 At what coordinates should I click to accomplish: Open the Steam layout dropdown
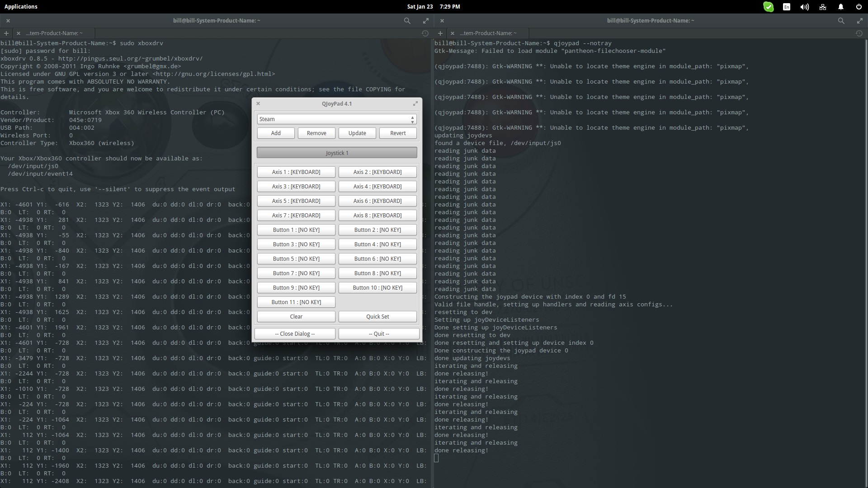[x=337, y=119]
